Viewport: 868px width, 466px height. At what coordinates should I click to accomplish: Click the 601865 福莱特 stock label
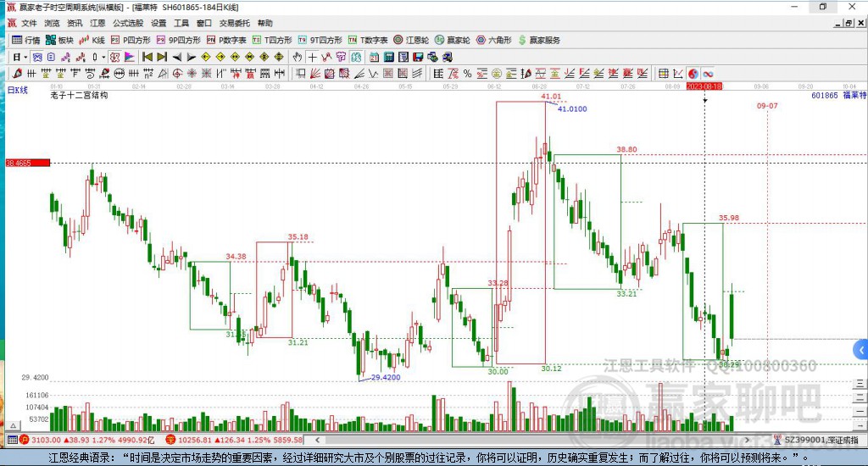tap(838, 95)
